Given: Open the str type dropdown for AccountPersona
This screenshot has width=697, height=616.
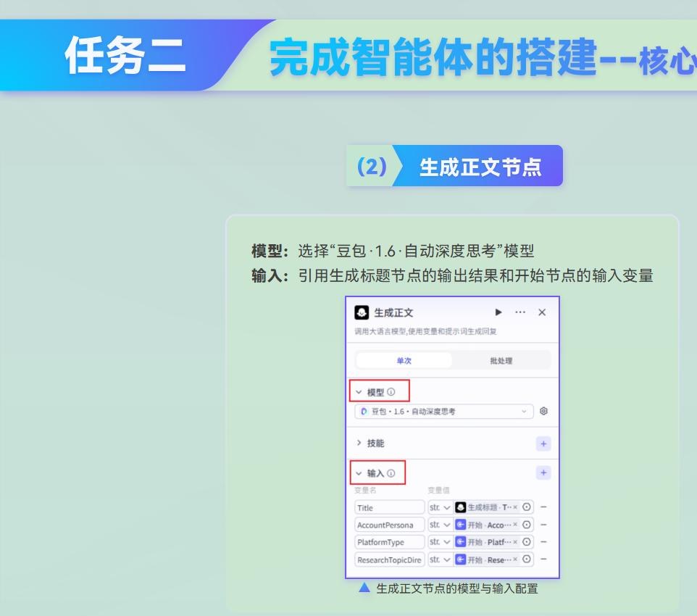Looking at the screenshot, I should [x=440, y=525].
